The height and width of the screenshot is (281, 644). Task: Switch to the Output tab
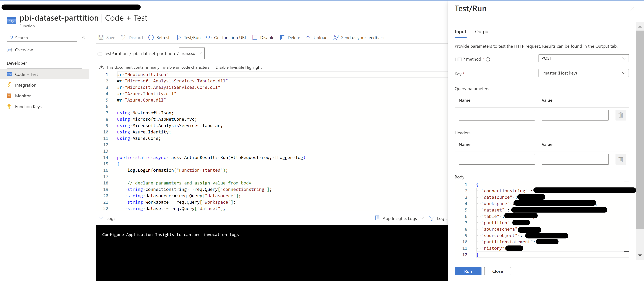(482, 32)
